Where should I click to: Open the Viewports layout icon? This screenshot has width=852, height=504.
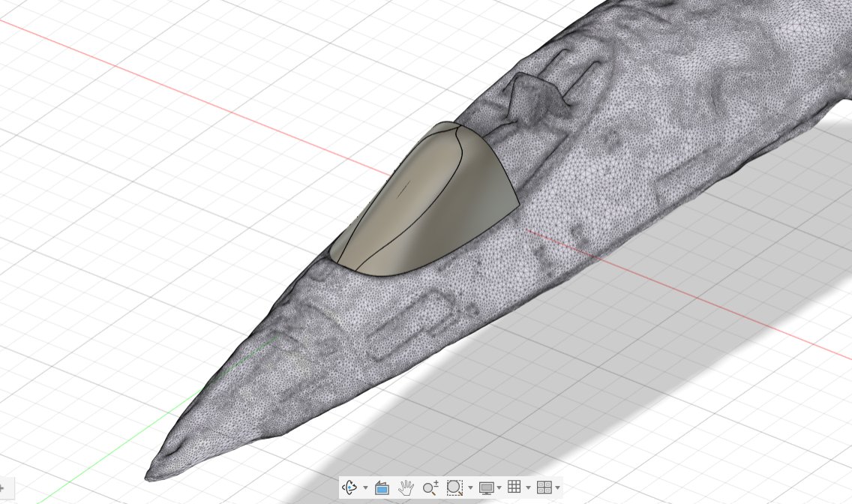[x=544, y=487]
